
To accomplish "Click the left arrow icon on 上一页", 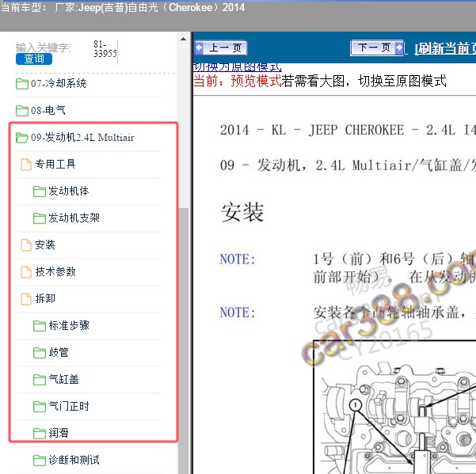I will tap(199, 47).
